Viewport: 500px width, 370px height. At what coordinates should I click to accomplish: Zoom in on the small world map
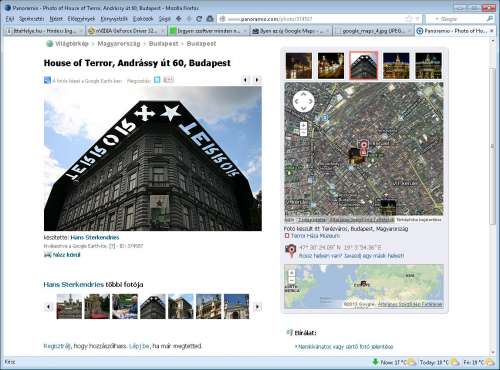tap(292, 273)
